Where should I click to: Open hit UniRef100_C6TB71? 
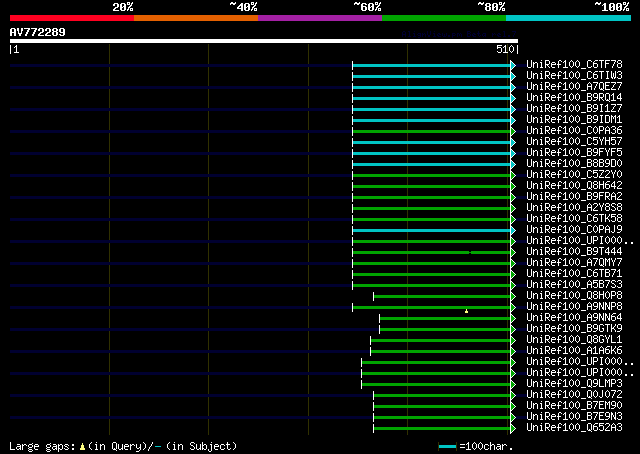click(574, 274)
